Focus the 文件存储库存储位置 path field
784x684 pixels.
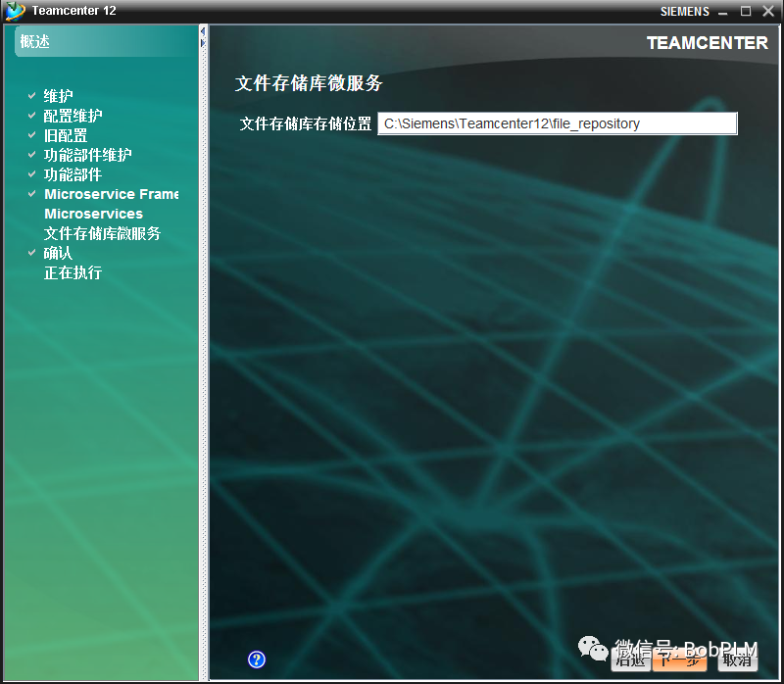557,123
